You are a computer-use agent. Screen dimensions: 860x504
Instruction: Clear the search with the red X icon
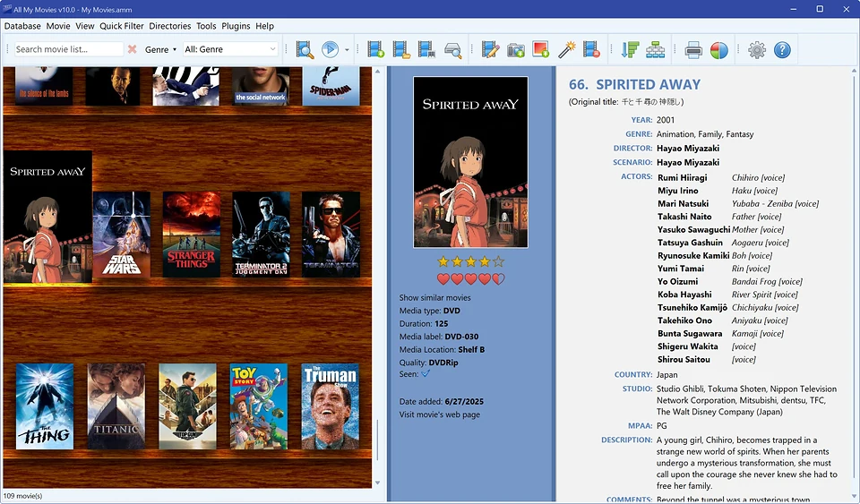pos(133,49)
